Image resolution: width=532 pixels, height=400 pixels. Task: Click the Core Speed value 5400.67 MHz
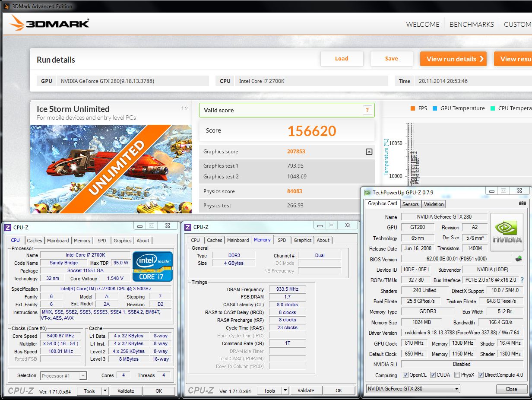[61, 336]
